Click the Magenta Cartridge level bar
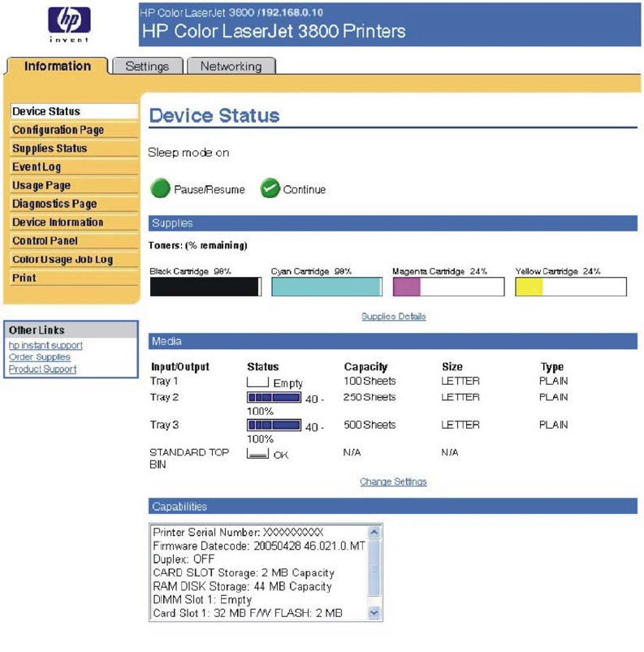Viewport: 644px width, 652px height. pos(448,287)
